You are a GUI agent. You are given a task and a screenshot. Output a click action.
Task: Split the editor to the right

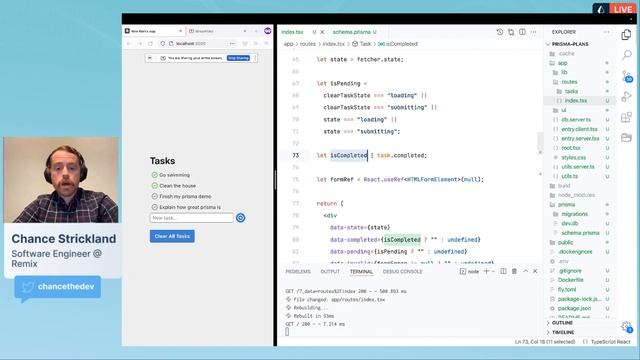pyautogui.click(x=522, y=32)
